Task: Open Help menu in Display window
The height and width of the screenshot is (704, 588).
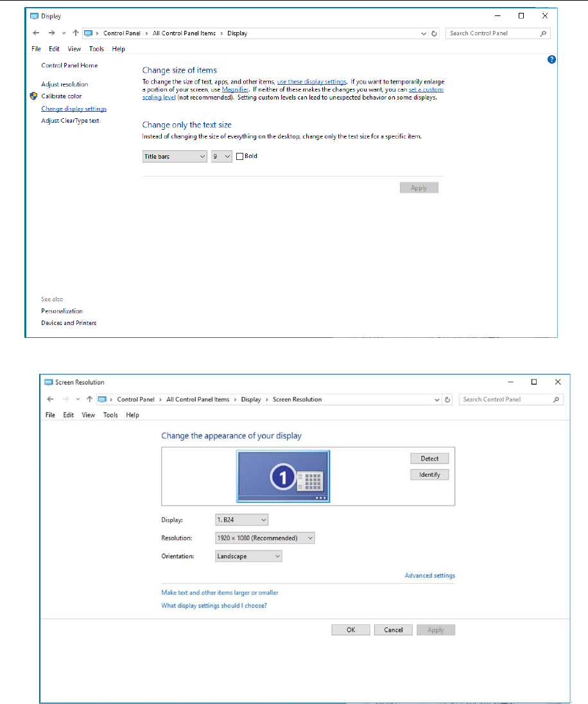Action: pyautogui.click(x=119, y=48)
